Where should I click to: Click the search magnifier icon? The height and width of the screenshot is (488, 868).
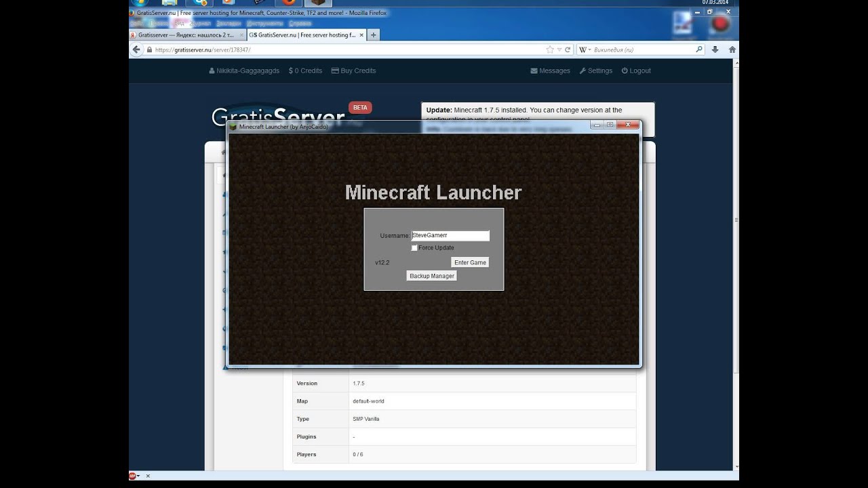point(699,49)
